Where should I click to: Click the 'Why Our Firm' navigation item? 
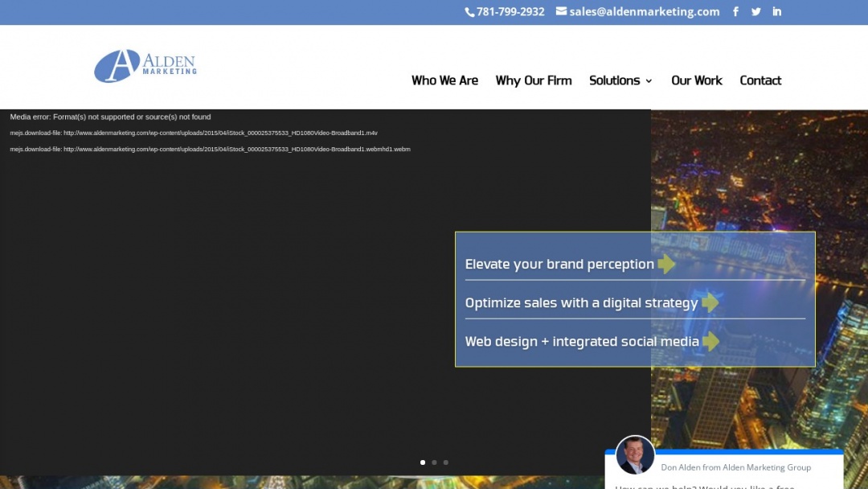[534, 80]
